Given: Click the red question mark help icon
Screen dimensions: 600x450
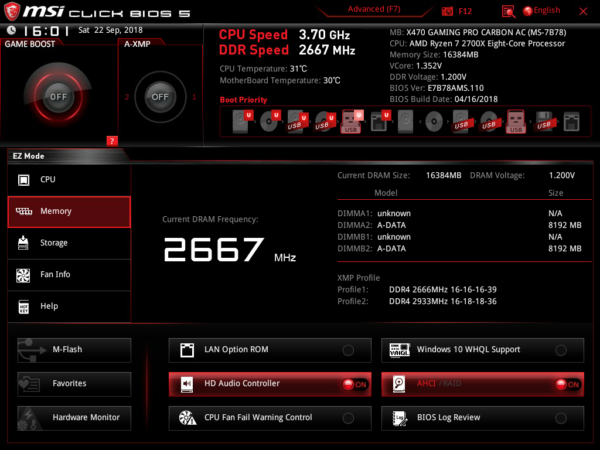Looking at the screenshot, I should pyautogui.click(x=112, y=141).
